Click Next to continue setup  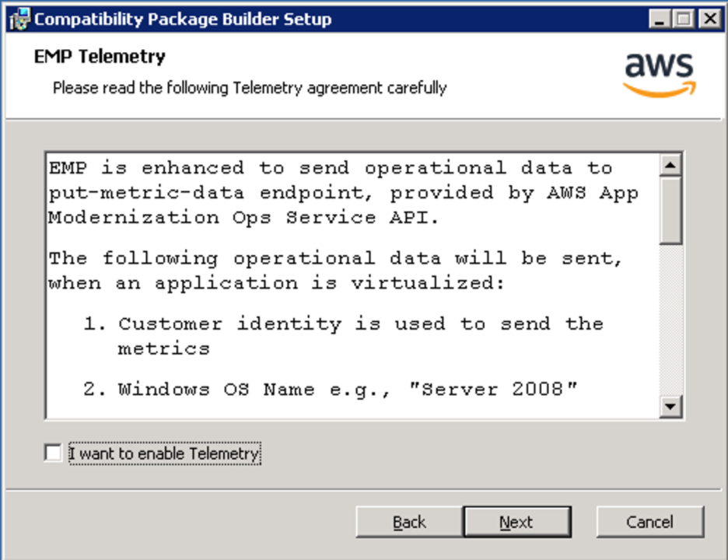516,522
